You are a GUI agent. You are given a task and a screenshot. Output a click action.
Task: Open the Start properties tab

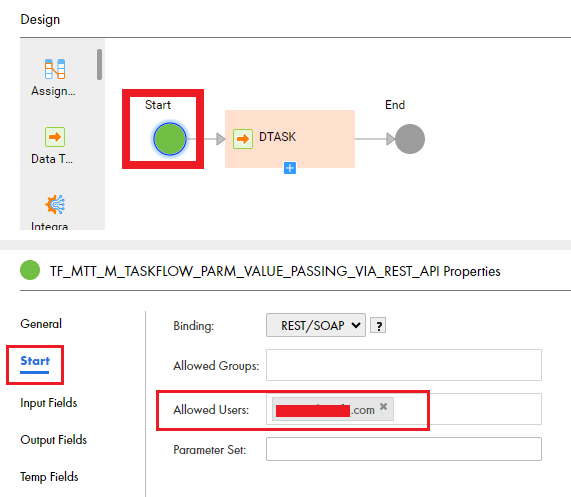35,361
